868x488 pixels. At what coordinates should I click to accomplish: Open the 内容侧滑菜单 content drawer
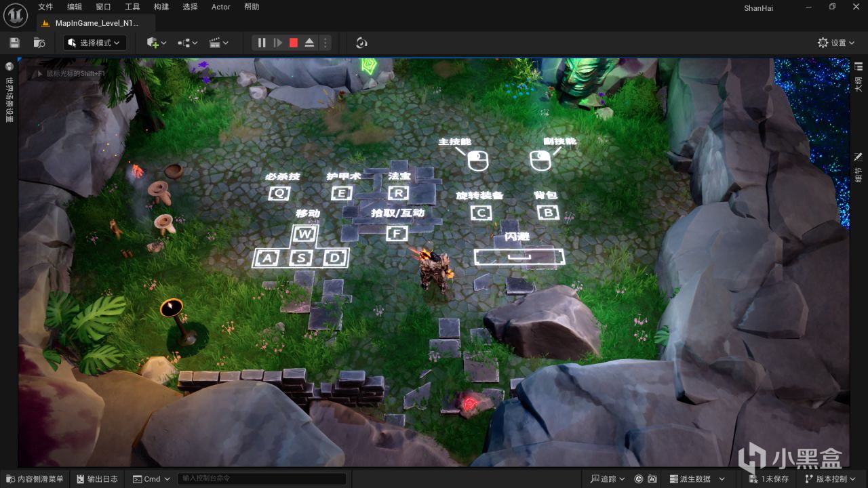click(x=34, y=479)
